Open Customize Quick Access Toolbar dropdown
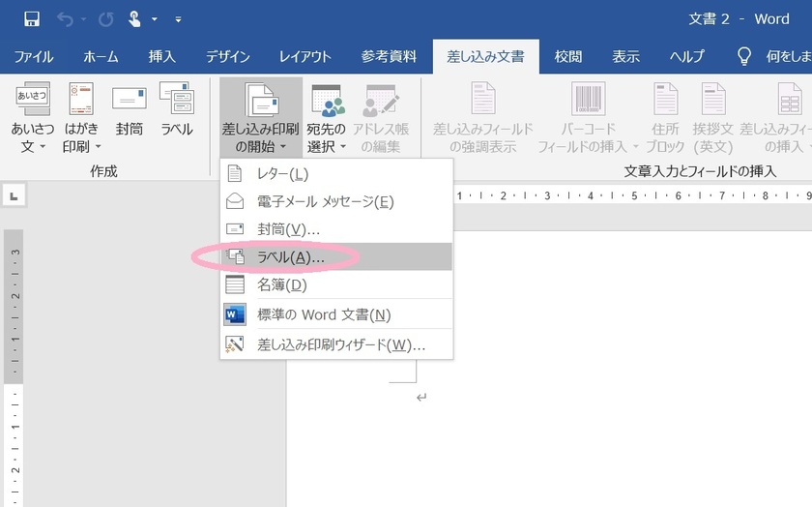 [178, 19]
